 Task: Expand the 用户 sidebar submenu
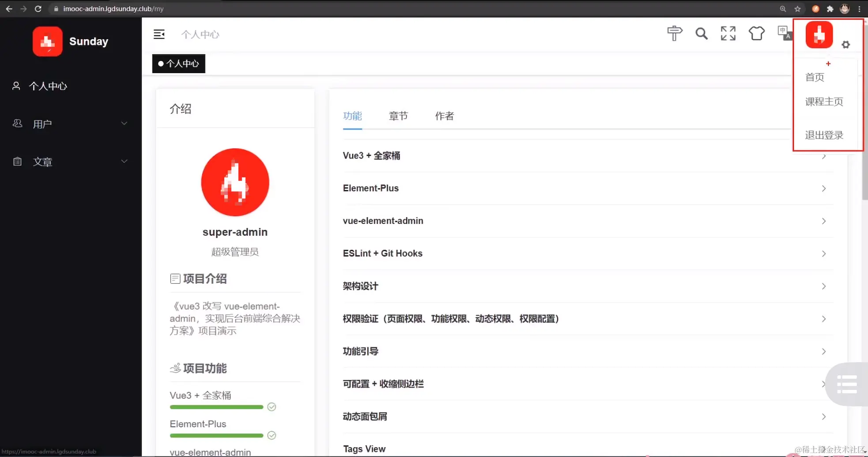coord(124,124)
